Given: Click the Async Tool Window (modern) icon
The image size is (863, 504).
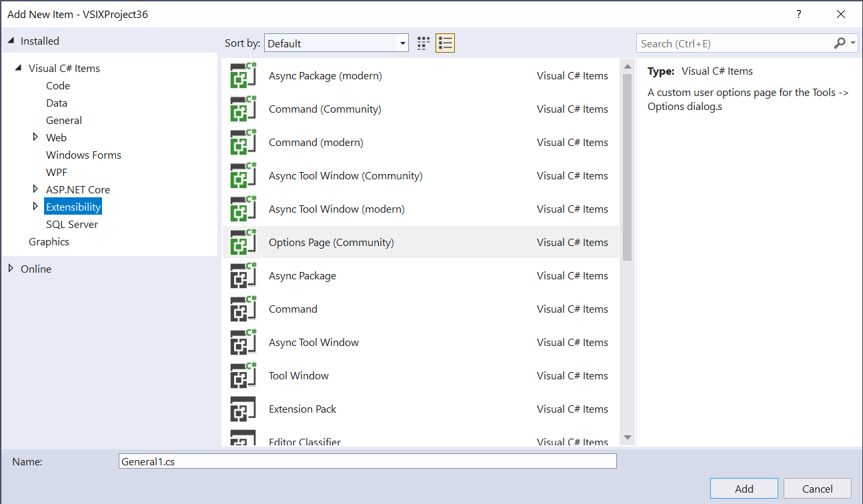Looking at the screenshot, I should pyautogui.click(x=243, y=209).
